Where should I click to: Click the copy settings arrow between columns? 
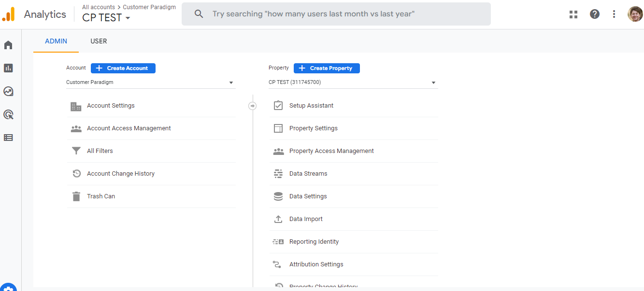click(252, 105)
